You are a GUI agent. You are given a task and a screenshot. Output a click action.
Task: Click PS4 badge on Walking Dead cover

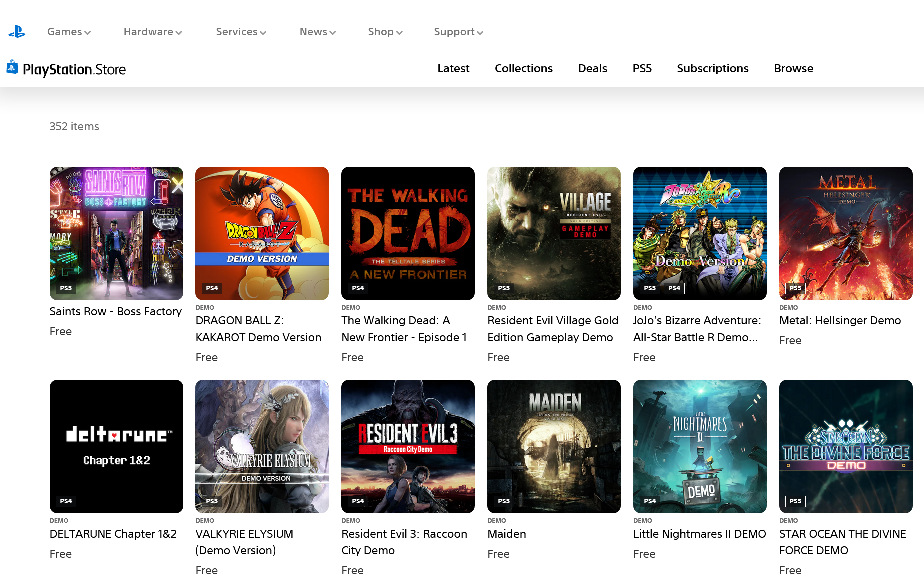click(x=358, y=288)
